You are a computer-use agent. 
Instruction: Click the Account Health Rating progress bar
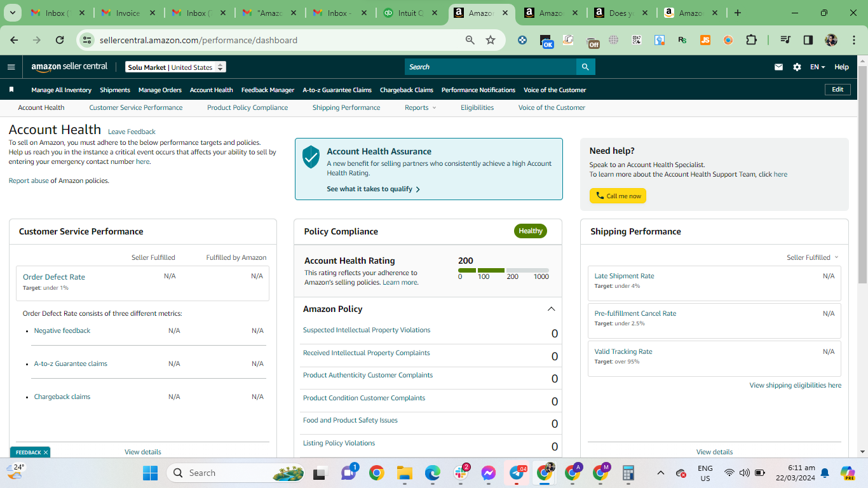[x=503, y=270]
